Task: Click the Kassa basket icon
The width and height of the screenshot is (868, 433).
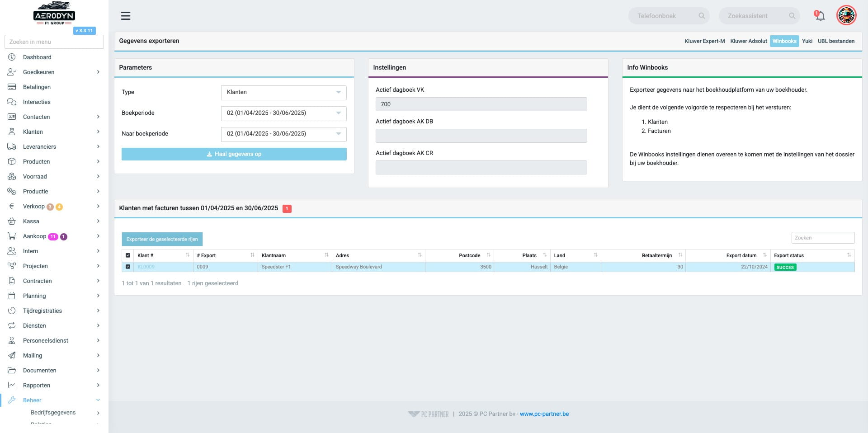Action: pyautogui.click(x=12, y=221)
